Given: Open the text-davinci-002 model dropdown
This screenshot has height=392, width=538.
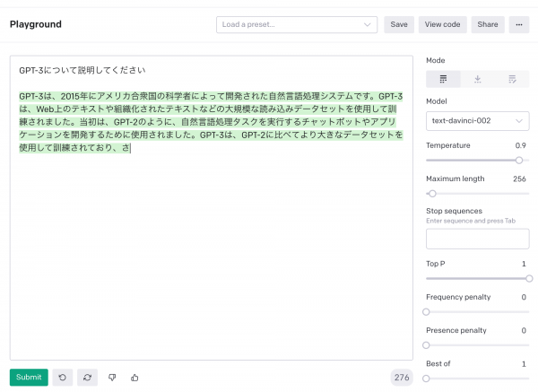Looking at the screenshot, I should [477, 121].
